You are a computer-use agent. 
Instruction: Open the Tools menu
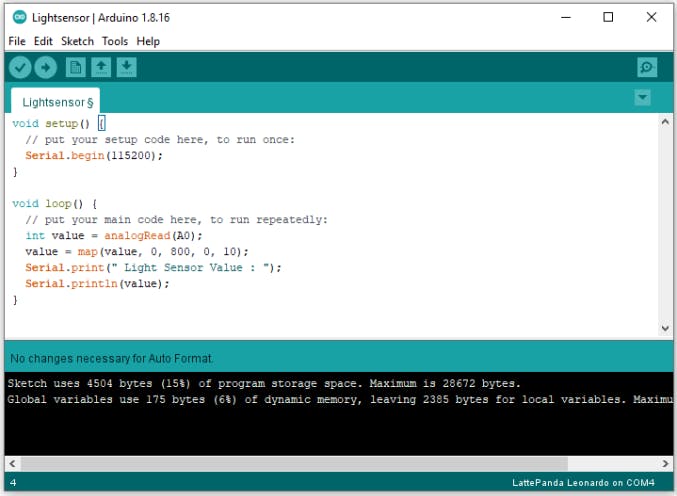click(115, 41)
